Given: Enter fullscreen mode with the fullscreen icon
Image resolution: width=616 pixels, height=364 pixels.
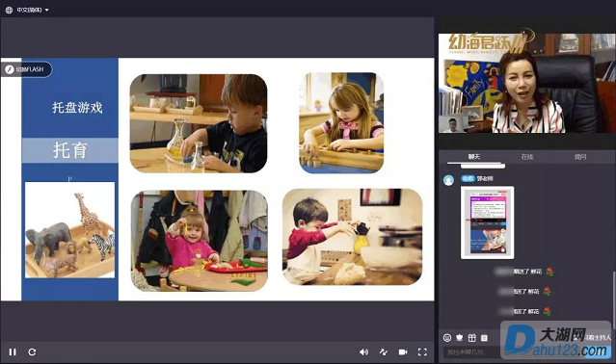Looking at the screenshot, I should point(422,351).
